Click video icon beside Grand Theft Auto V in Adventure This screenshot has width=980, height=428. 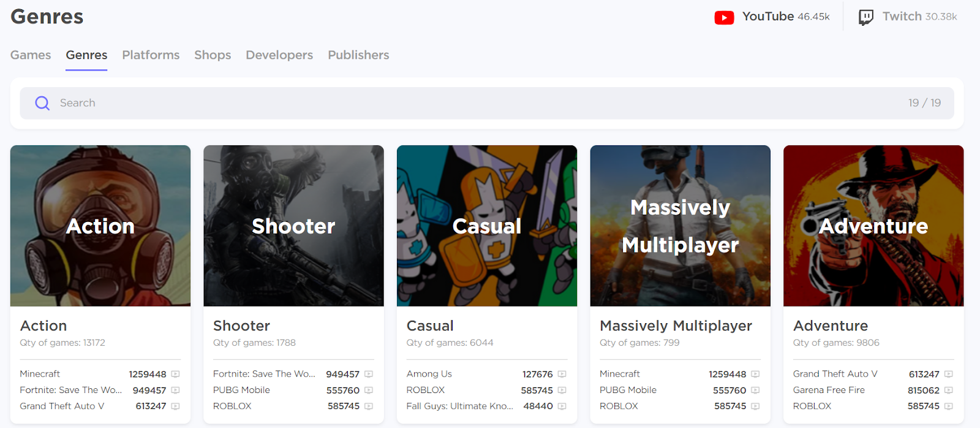[x=949, y=374]
